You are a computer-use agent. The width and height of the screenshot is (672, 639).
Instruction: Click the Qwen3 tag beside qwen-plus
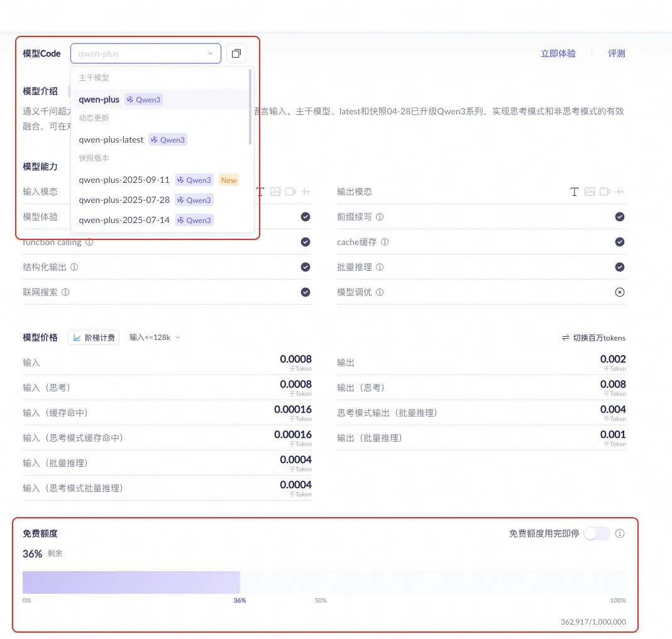click(143, 99)
